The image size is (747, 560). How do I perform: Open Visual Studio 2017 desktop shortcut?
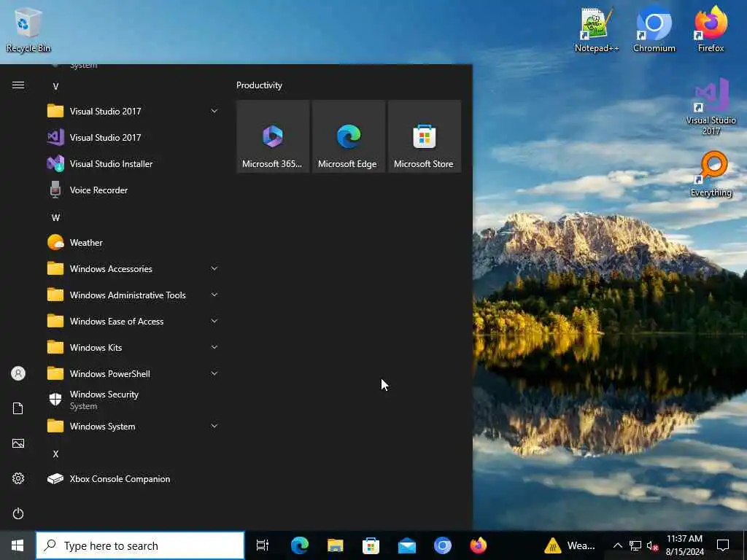pyautogui.click(x=711, y=107)
